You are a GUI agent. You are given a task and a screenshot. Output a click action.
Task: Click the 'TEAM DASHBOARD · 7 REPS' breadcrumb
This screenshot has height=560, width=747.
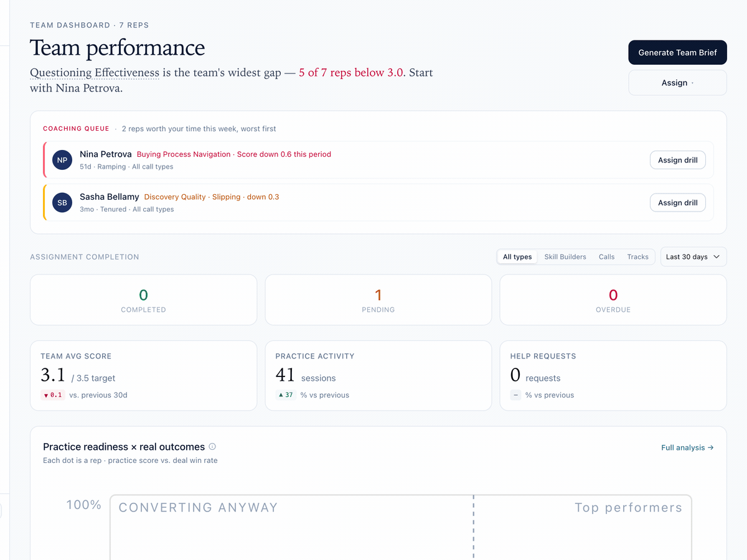click(89, 25)
